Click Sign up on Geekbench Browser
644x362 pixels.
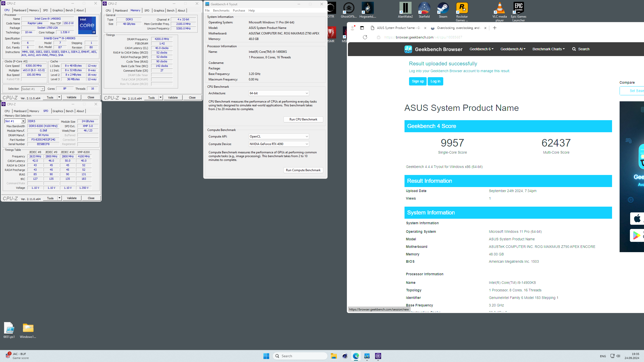(x=418, y=81)
